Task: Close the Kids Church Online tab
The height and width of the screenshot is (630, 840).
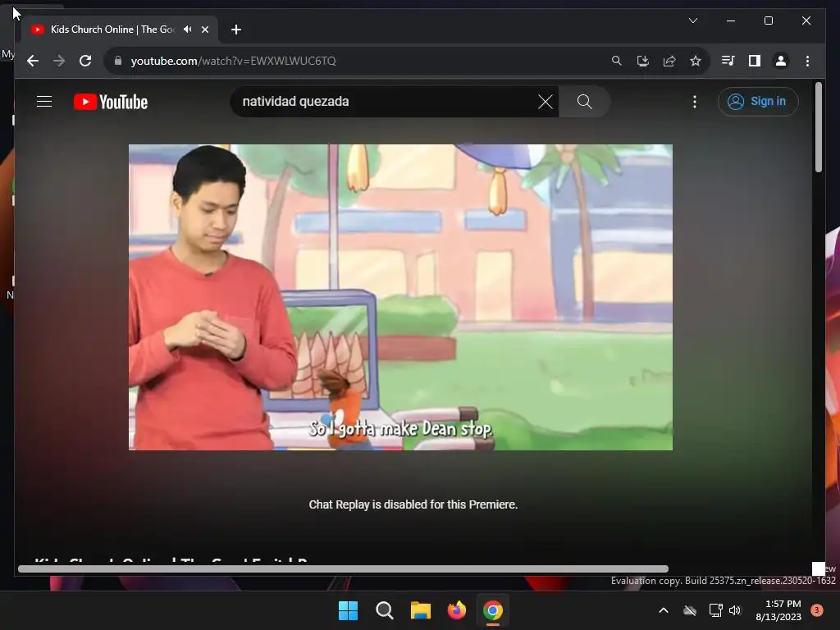Action: [x=204, y=30]
